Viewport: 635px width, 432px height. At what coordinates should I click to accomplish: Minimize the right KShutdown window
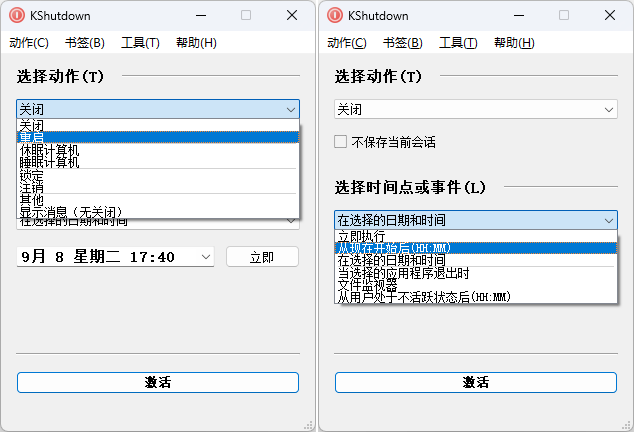tap(519, 15)
